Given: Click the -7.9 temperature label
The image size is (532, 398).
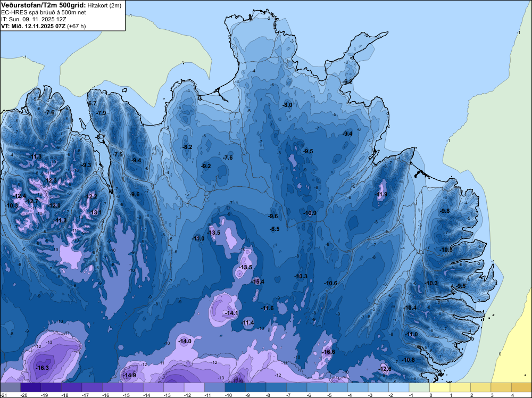Looking at the screenshot, I should pyautogui.click(x=101, y=113).
